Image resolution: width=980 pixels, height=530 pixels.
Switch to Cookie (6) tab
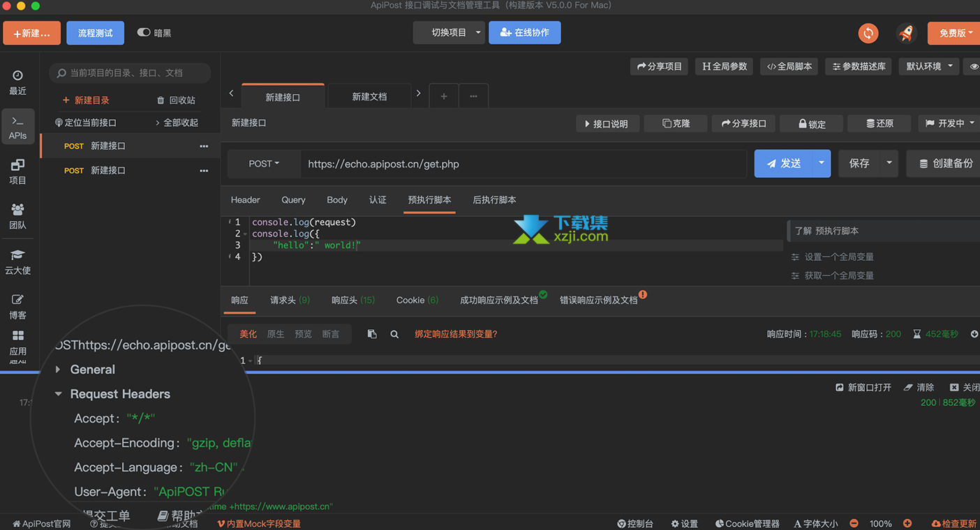click(x=417, y=300)
